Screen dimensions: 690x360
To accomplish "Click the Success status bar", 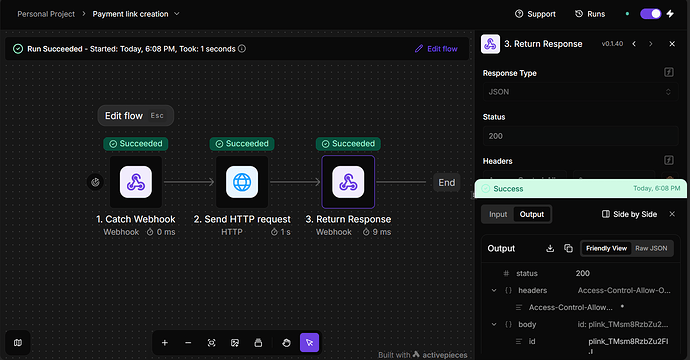I will 580,188.
